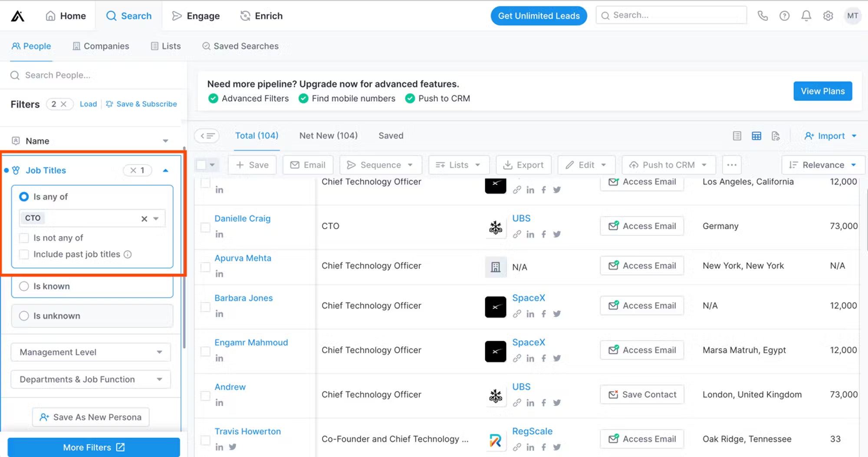Remove the CTO job title chip
The image size is (868, 457).
point(144,218)
